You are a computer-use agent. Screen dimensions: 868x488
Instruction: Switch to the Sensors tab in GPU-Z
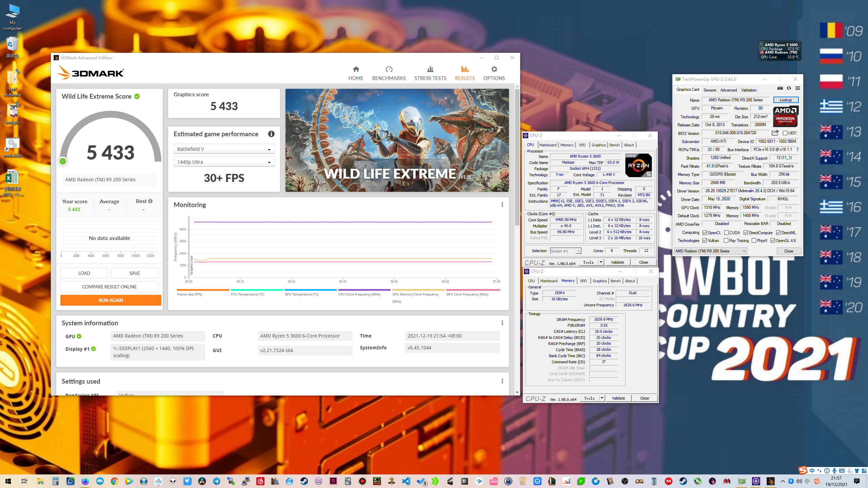(710, 90)
